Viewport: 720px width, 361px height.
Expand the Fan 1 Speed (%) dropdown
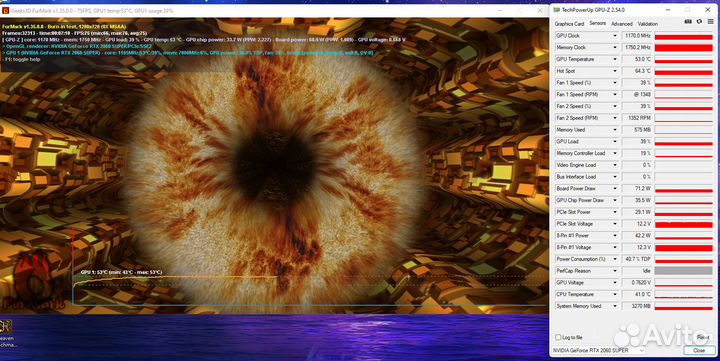click(x=615, y=83)
